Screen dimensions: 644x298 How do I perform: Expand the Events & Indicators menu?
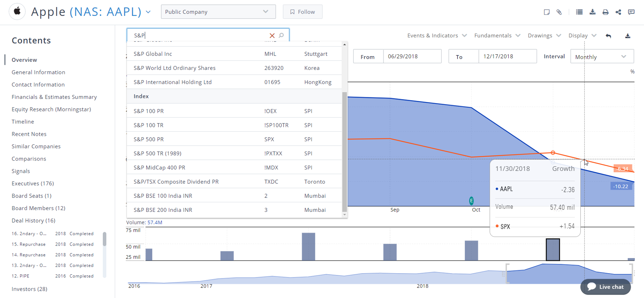coord(437,35)
